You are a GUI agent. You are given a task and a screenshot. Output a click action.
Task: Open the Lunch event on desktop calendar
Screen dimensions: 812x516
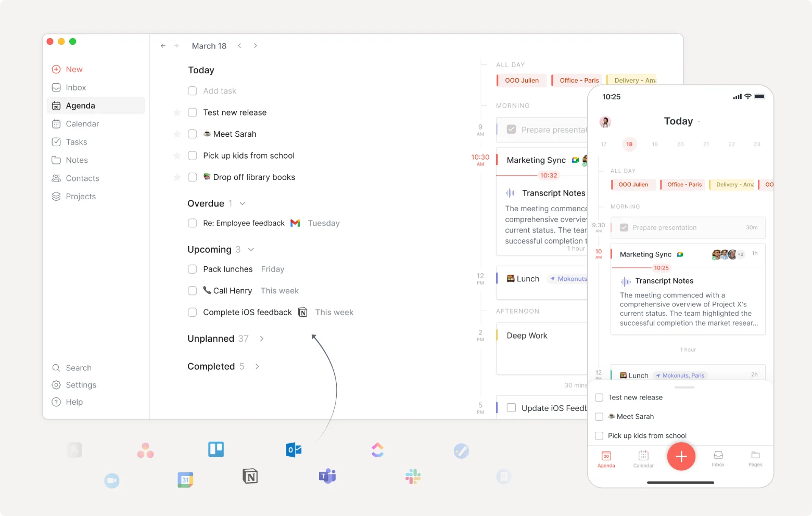(542, 283)
